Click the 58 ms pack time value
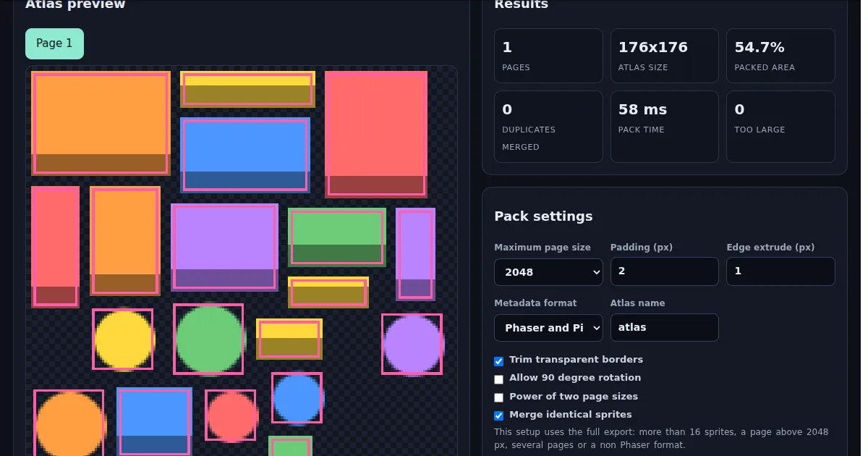This screenshot has height=456, width=868. (x=642, y=109)
